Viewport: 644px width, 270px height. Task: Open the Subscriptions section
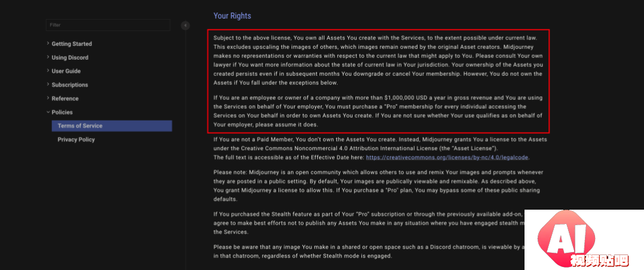[x=70, y=85]
